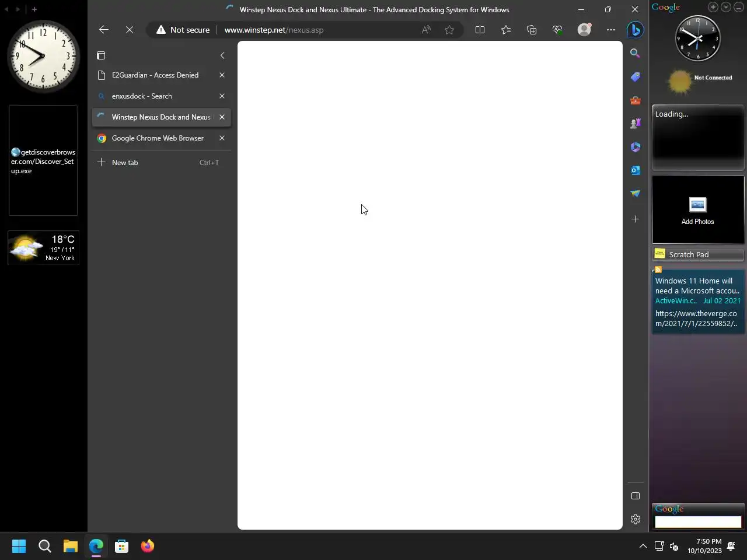
Task: Click the Google gadget plus button
Action: 713,7
